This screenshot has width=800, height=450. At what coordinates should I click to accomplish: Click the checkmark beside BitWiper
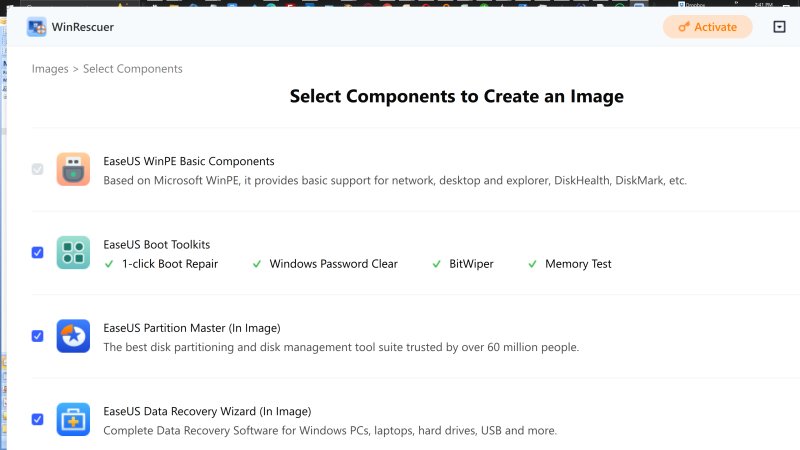pos(437,264)
